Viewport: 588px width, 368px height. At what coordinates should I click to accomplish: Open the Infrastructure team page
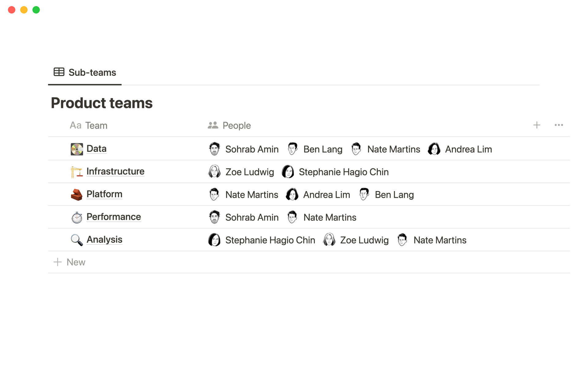(x=115, y=171)
